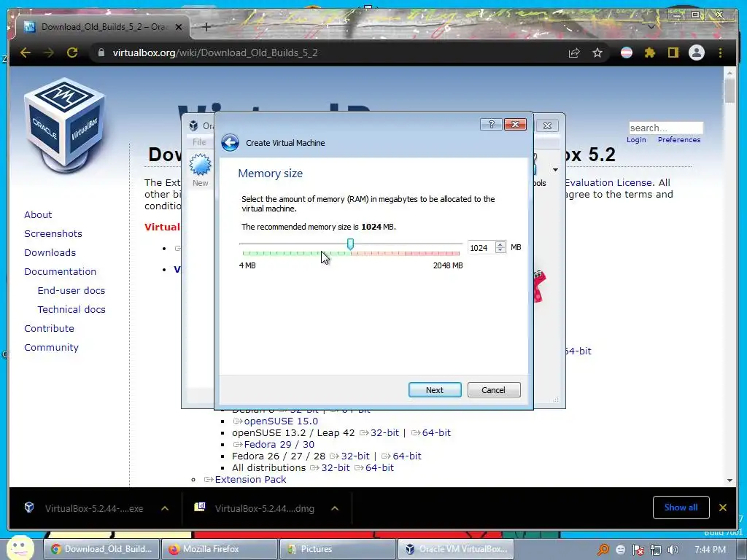Click the padlock site info icon
This screenshot has width=747, height=560.
[101, 52]
